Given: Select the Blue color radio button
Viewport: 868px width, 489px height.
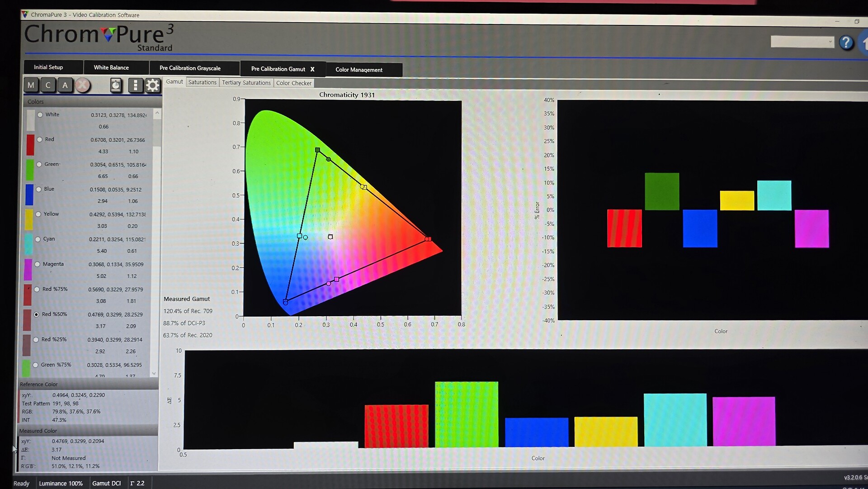Looking at the screenshot, I should pyautogui.click(x=39, y=190).
